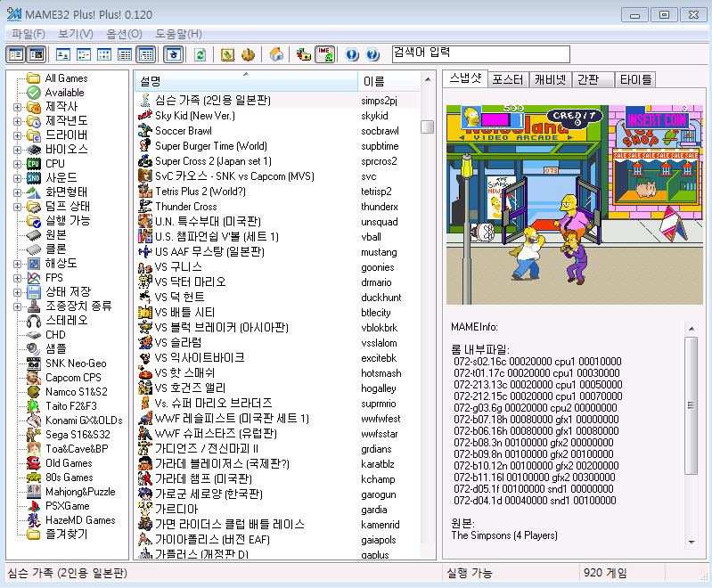The width and height of the screenshot is (712, 588).
Task: Select the SNK Neo-Geo folder
Action: coord(76,363)
